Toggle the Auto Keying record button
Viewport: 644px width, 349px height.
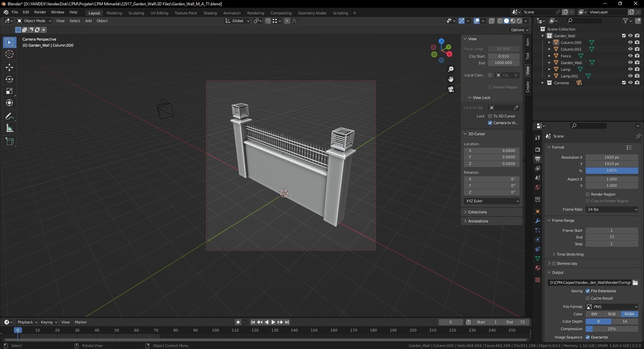coord(238,322)
